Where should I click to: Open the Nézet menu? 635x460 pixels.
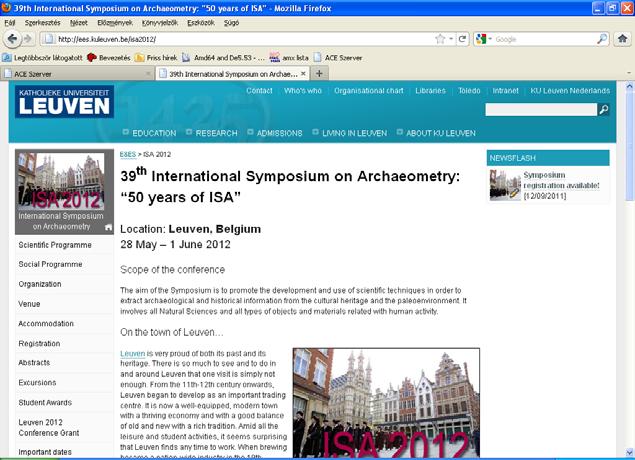pos(79,23)
